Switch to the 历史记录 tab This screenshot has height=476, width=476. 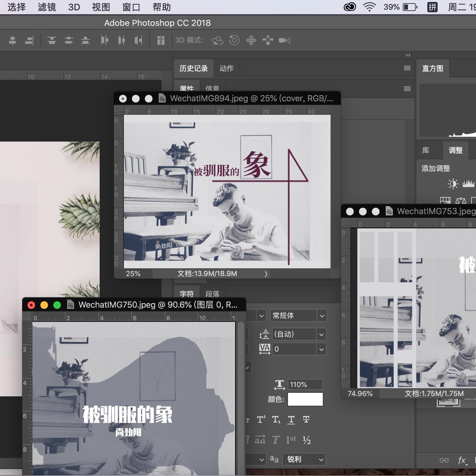tap(193, 68)
